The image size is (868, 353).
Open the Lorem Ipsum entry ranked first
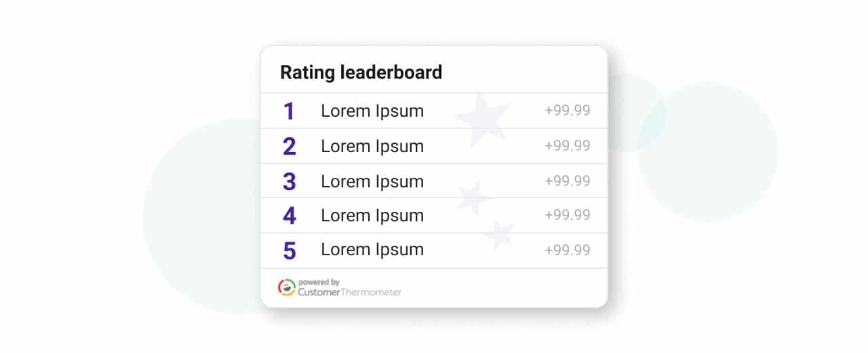(x=372, y=111)
